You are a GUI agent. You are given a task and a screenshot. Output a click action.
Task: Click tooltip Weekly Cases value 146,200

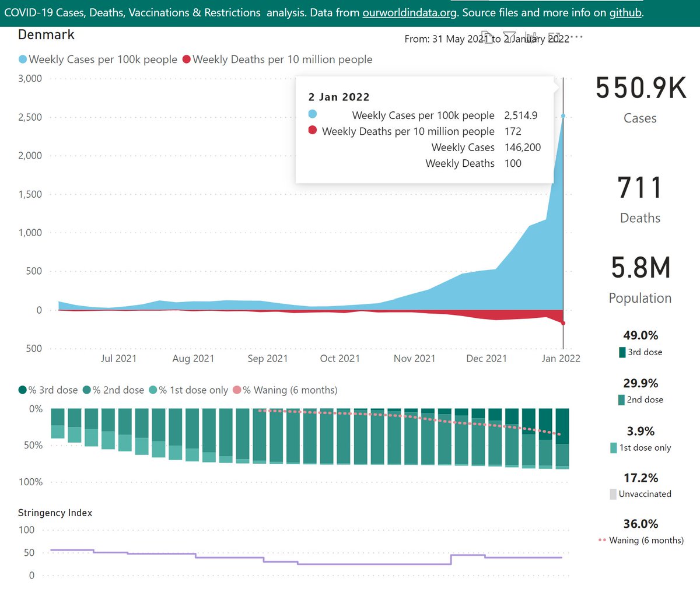[x=523, y=148]
